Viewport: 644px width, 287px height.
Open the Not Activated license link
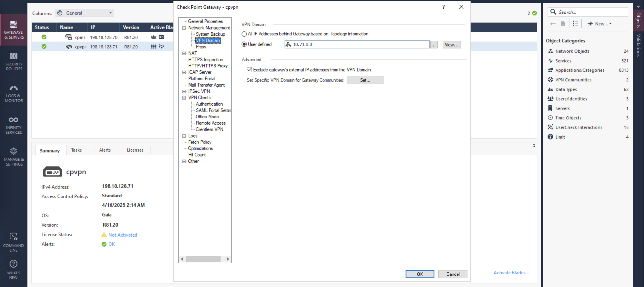(122, 235)
